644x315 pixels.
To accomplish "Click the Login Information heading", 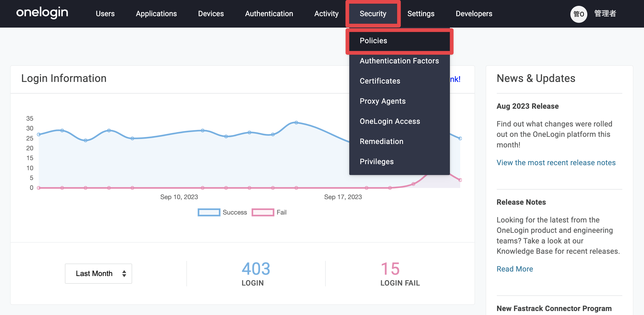I will pos(64,78).
